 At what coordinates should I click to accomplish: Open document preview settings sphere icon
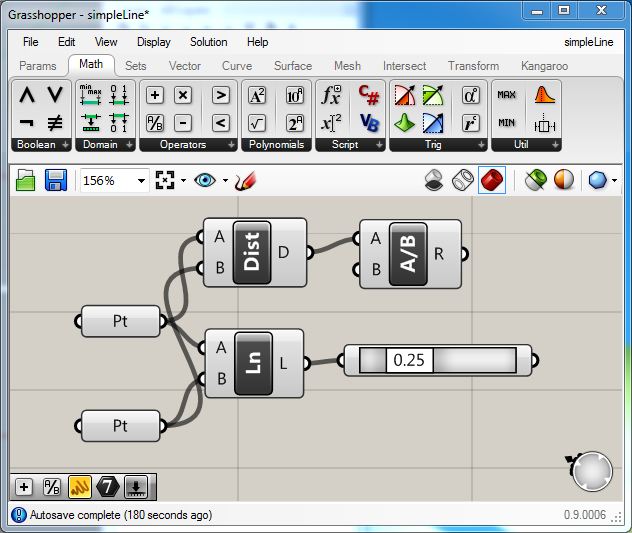coord(564,180)
